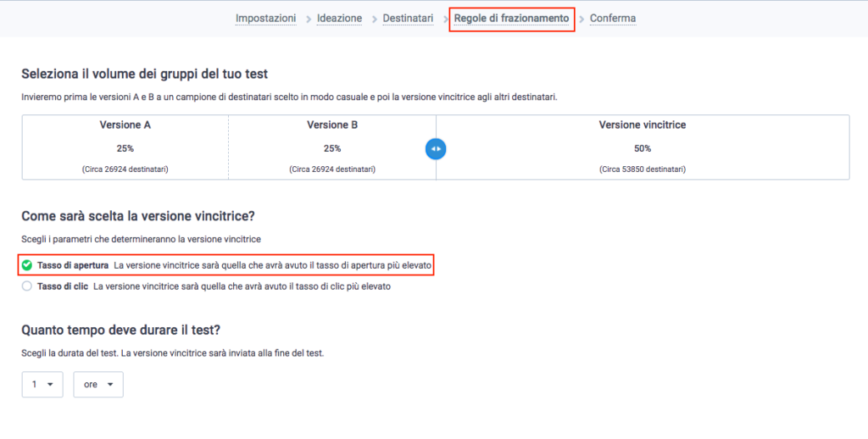Select the Regole di frazionamento step
Screen dimensions: 868x439
(x=511, y=19)
